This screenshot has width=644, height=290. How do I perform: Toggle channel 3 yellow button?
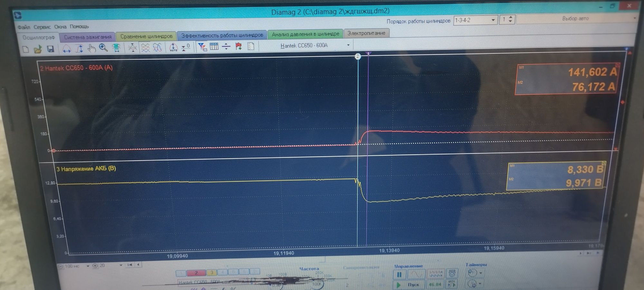point(212,273)
